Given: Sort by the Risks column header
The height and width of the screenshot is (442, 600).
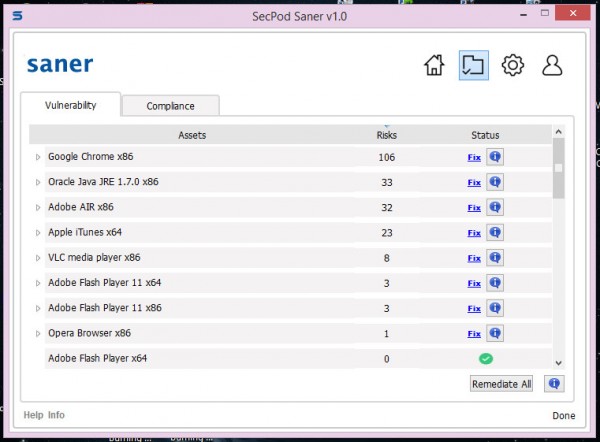Looking at the screenshot, I should (x=386, y=135).
